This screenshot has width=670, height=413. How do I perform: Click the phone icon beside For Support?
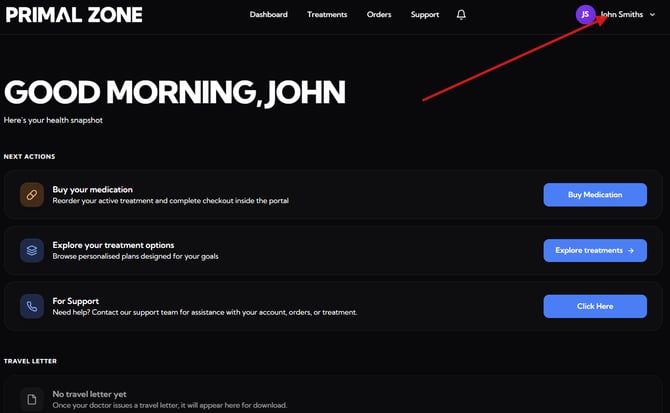(x=31, y=306)
